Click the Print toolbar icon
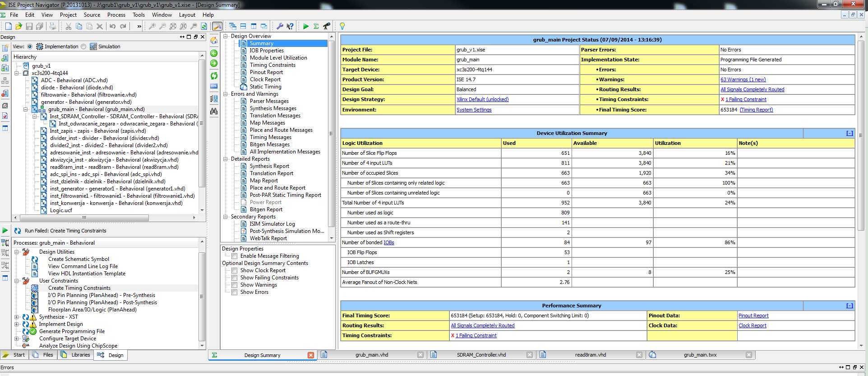 tap(53, 26)
